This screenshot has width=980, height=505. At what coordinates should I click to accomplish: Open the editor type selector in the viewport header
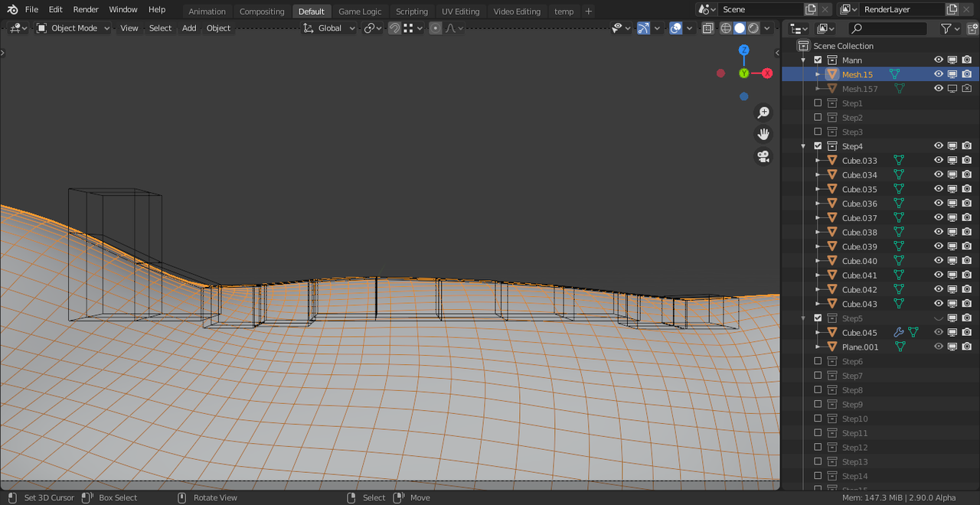point(18,28)
